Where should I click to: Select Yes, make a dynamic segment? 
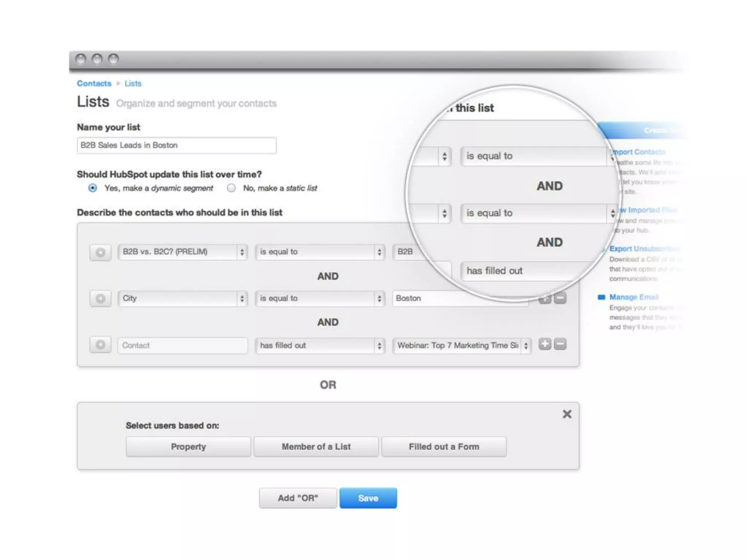(x=93, y=188)
